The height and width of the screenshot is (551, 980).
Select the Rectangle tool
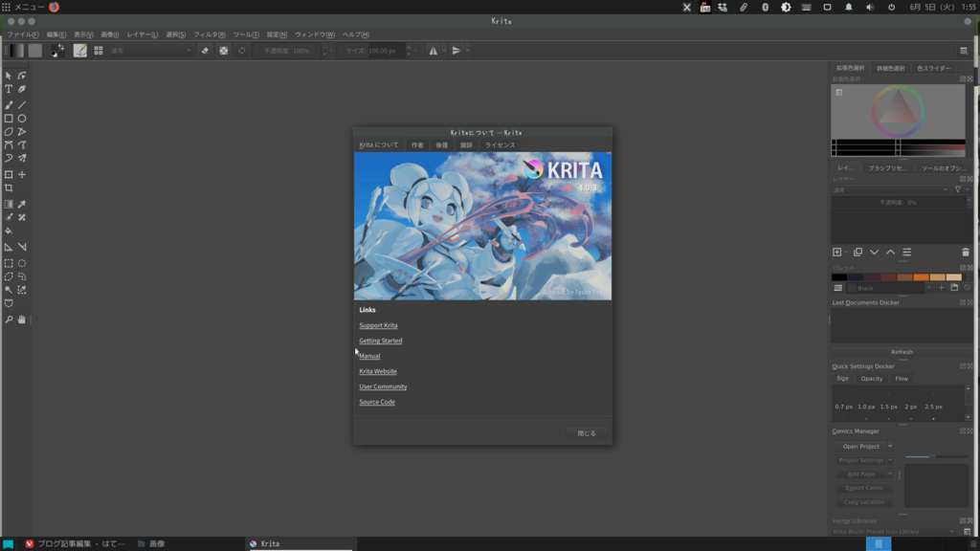9,118
